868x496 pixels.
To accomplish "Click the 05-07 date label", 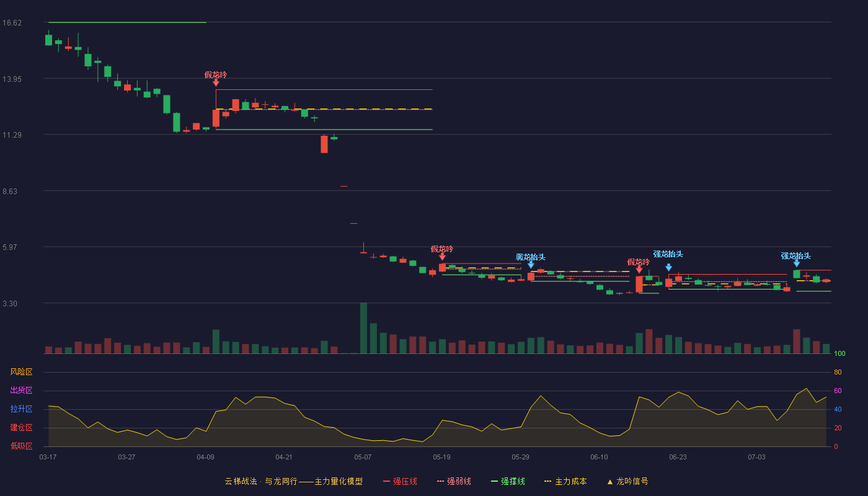I will [363, 457].
